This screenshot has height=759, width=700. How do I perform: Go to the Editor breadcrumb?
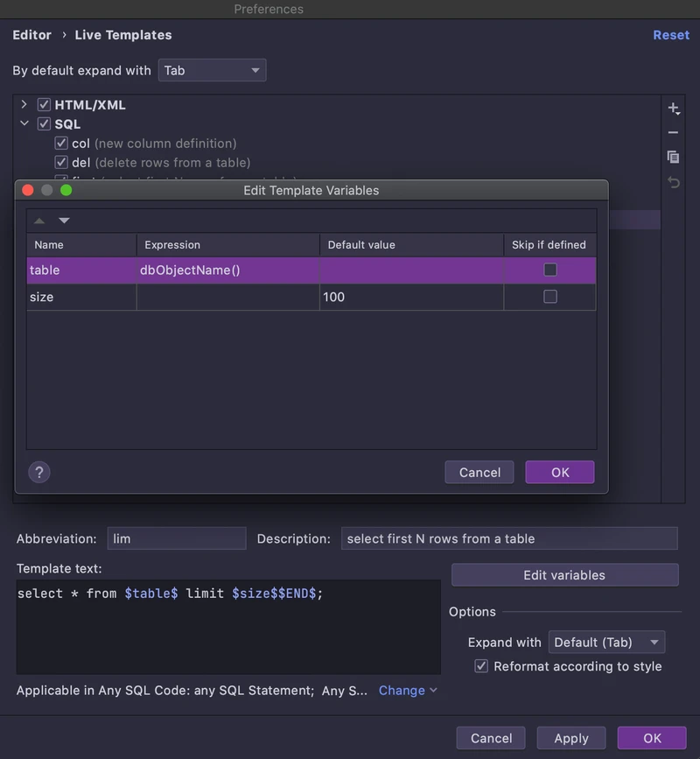click(31, 35)
